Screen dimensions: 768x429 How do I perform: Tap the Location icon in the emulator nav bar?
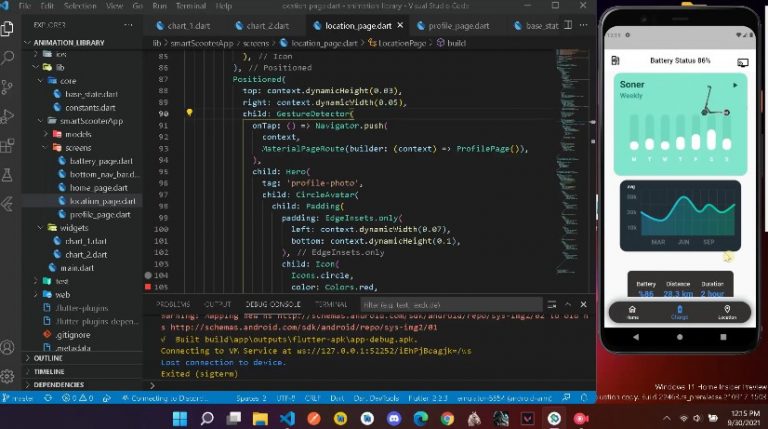727,312
